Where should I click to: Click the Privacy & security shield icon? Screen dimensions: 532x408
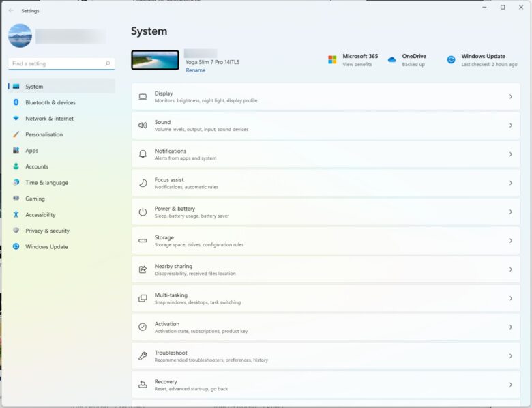pos(16,231)
